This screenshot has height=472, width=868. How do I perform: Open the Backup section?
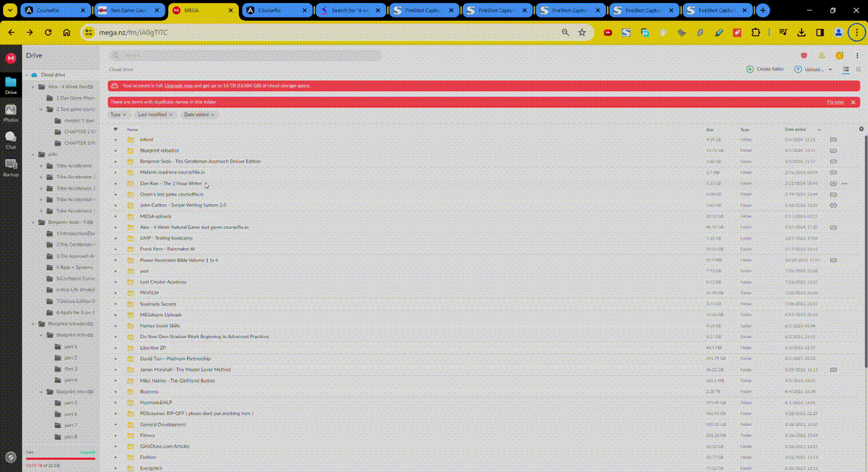[10, 168]
